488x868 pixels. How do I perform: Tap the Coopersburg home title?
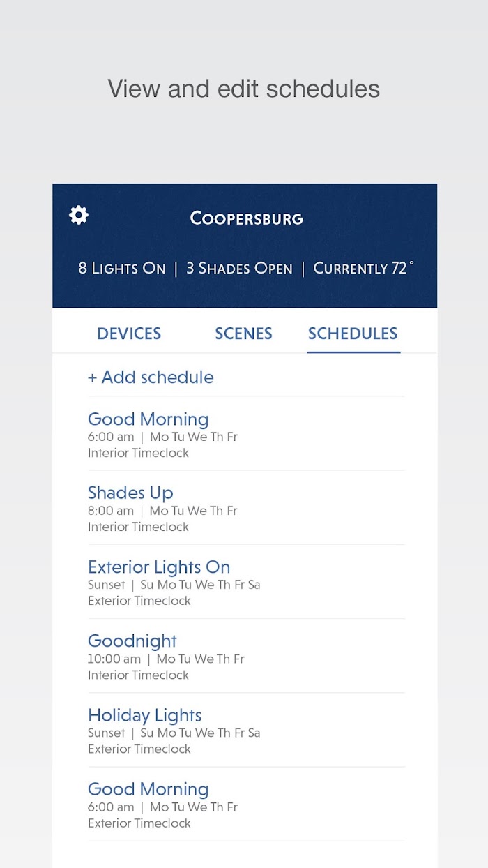click(247, 218)
